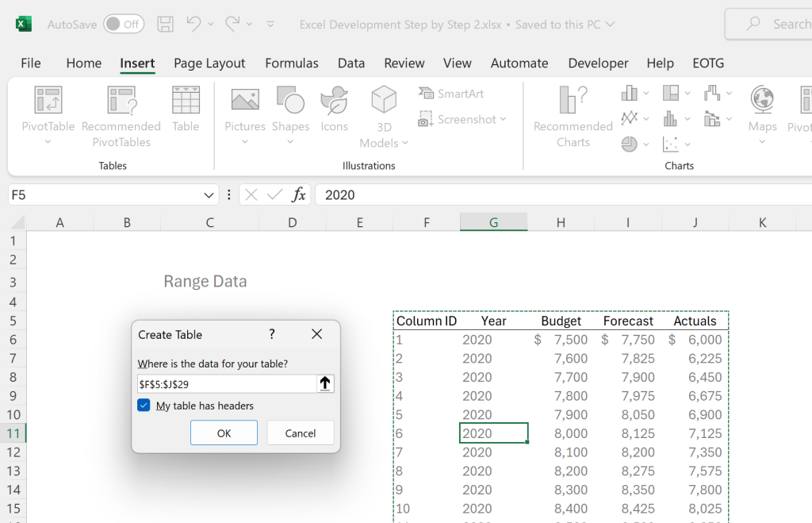Click the table data range input field

[227, 384]
